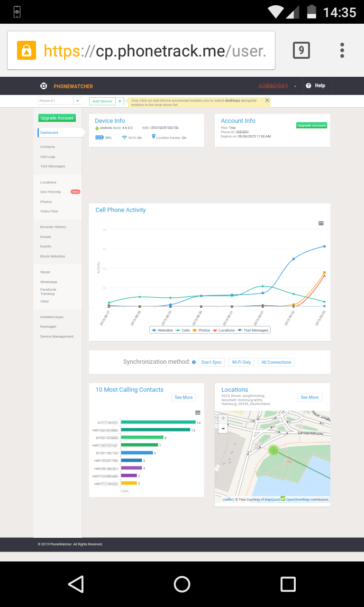Click the Wi-Fi status icon
This screenshot has height=607, width=364.
(125, 138)
